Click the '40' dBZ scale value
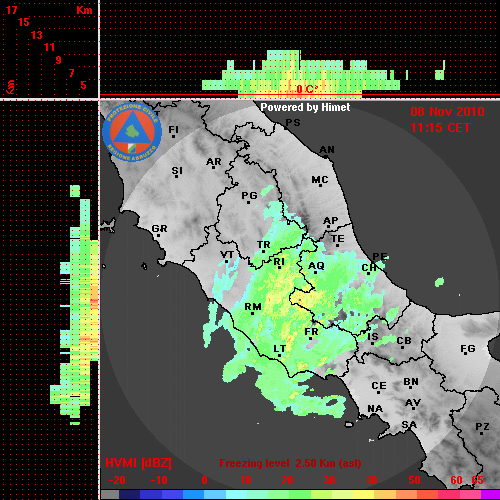 coord(372,480)
